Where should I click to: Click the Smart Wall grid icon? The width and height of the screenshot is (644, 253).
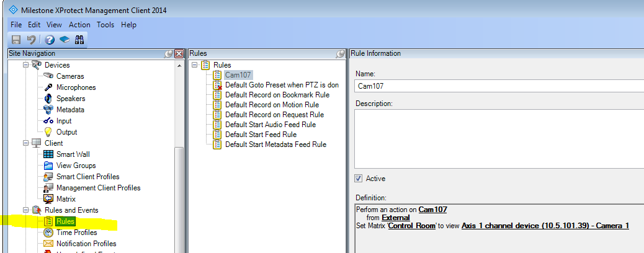tap(48, 154)
